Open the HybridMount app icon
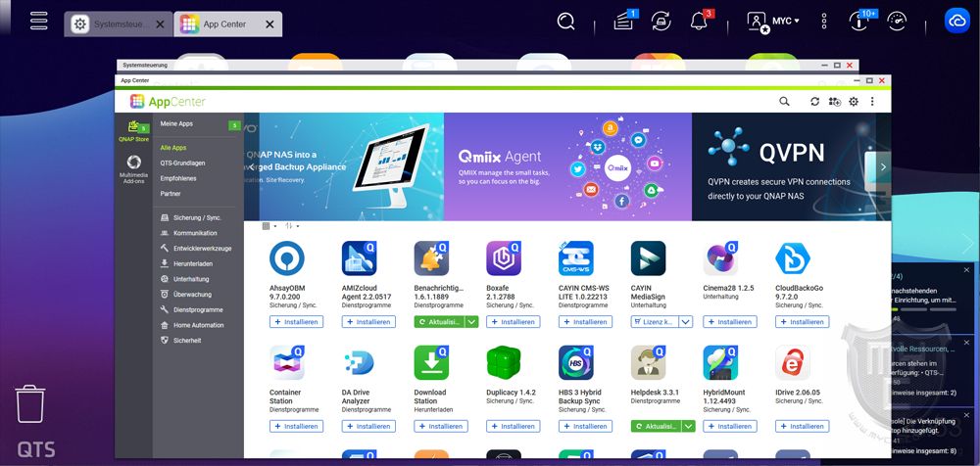 (x=720, y=363)
